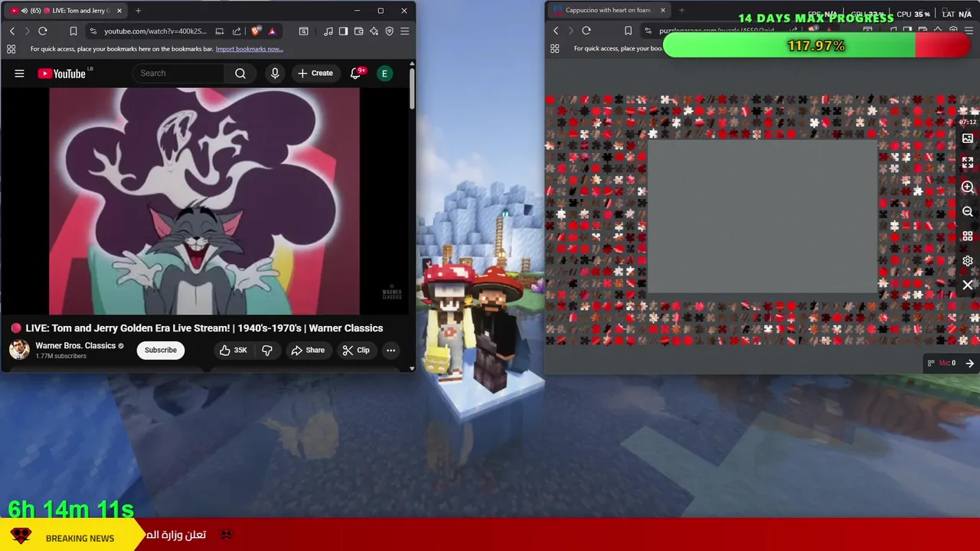Open Brave playlist music note icon

pyautogui.click(x=328, y=31)
